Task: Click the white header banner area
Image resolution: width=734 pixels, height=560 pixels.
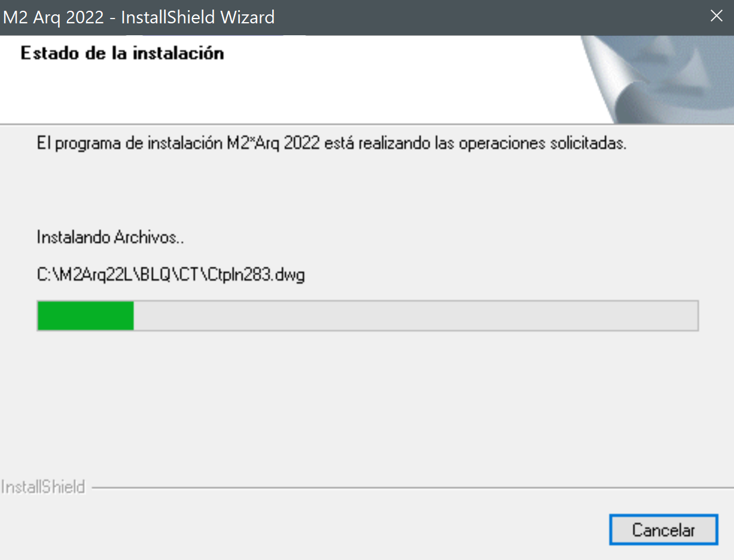Action: coord(290,80)
